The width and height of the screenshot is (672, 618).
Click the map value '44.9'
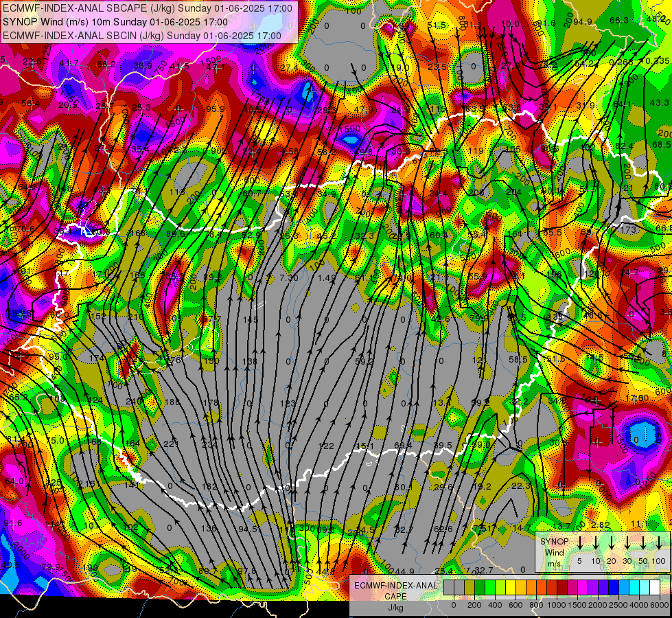coord(404,572)
